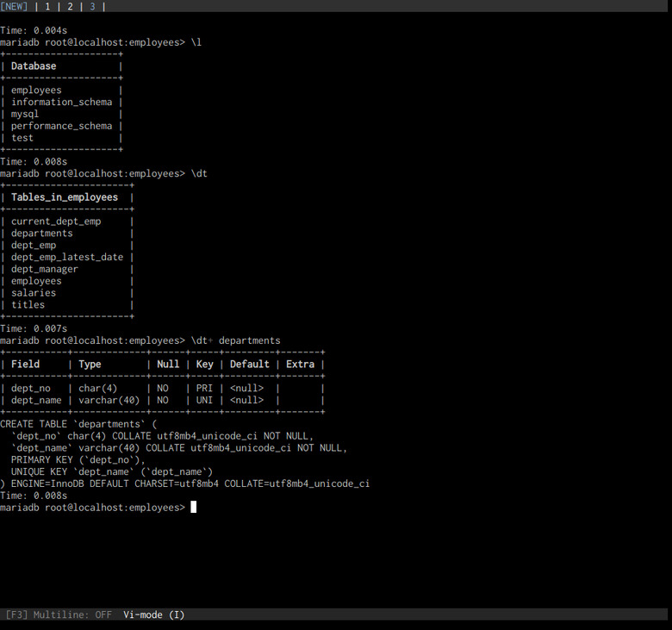
Task: Click the '<null>' default in dept_no row
Action: pyautogui.click(x=246, y=388)
